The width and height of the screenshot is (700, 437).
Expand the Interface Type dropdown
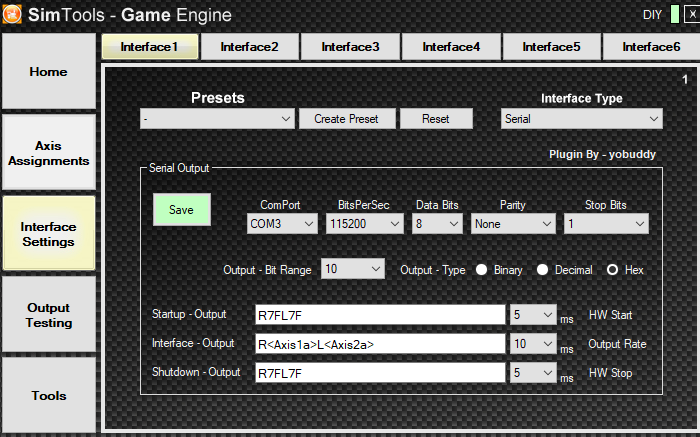[581, 119]
